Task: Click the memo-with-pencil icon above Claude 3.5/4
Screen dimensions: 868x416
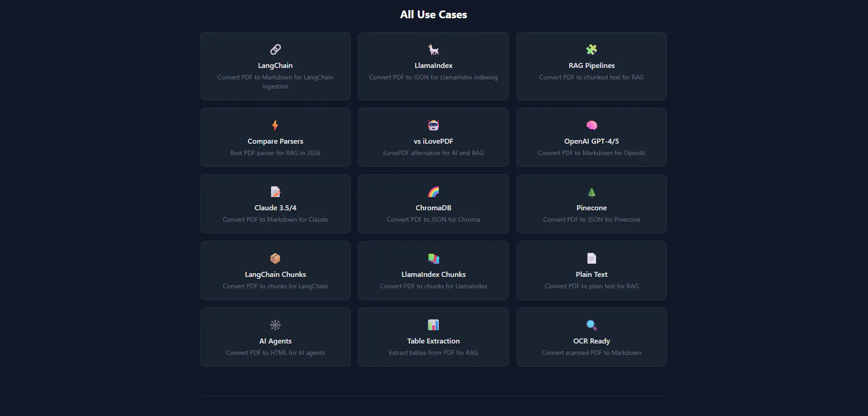Action: [x=275, y=192]
